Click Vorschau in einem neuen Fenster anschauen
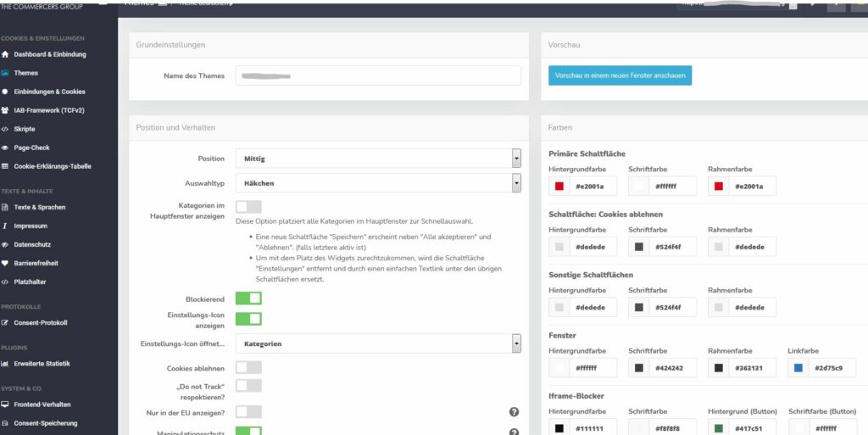Viewport: 868px width, 435px height. [620, 75]
